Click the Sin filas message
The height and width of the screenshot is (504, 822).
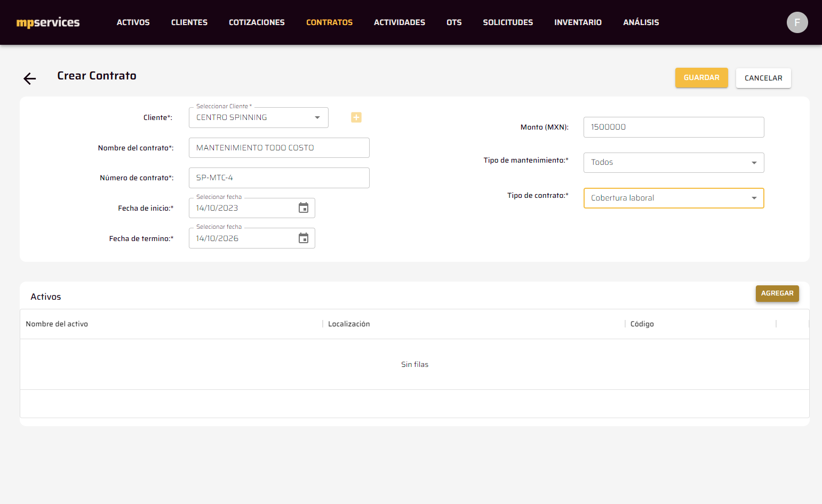[x=414, y=364]
